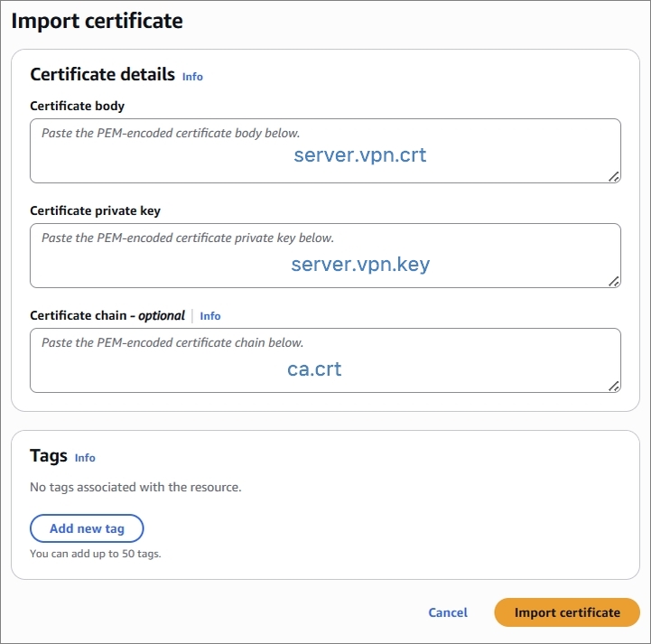This screenshot has width=651, height=644.
Task: Focus the Certificate body text area
Action: [x=325, y=151]
